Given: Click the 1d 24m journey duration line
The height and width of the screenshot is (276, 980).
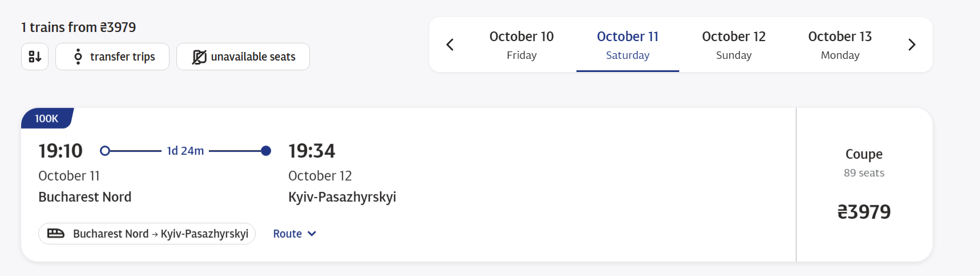Looking at the screenshot, I should pos(185,151).
